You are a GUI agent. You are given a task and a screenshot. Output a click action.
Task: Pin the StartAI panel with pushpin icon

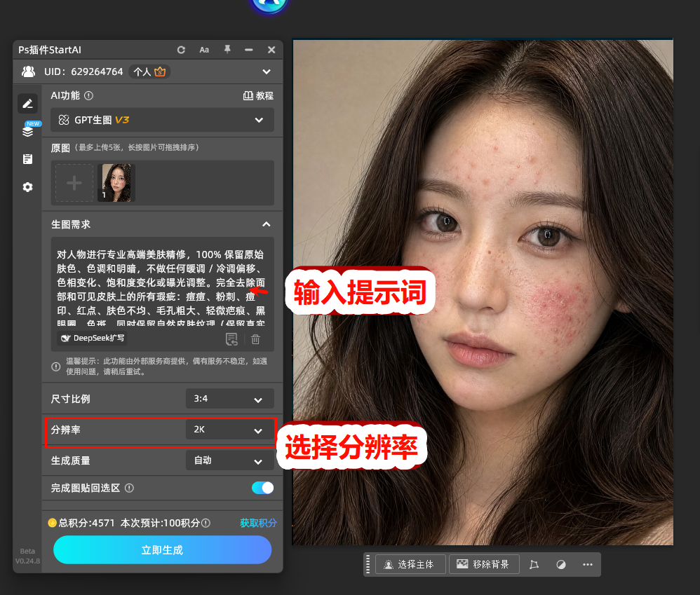point(227,50)
